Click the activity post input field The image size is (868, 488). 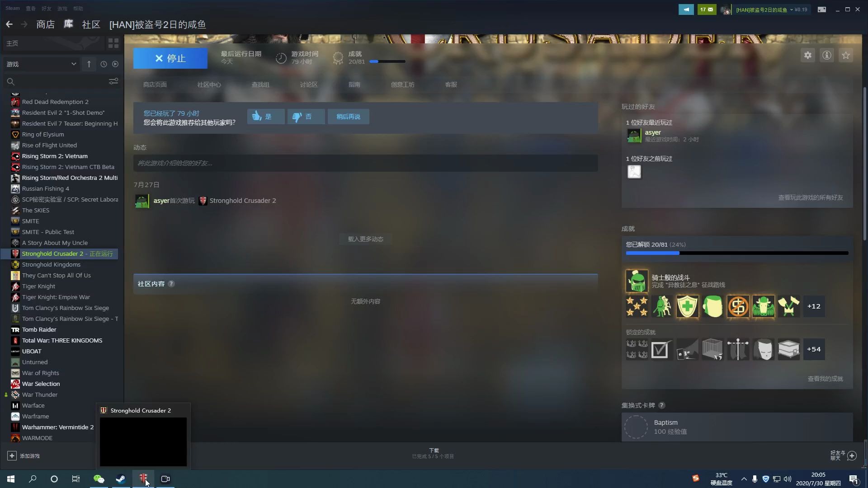(x=366, y=163)
